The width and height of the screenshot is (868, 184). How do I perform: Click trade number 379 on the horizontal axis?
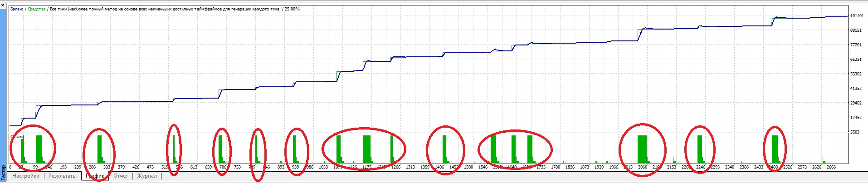(122, 167)
